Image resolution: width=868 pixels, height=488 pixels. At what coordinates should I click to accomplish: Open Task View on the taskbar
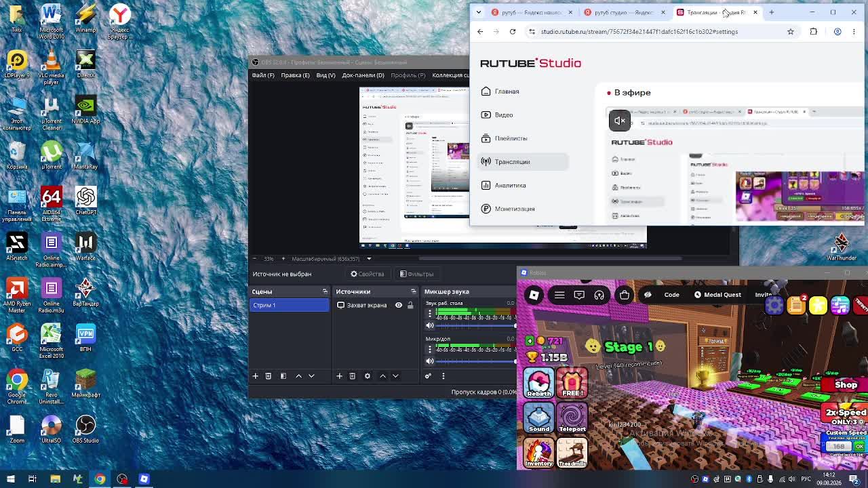[32, 479]
